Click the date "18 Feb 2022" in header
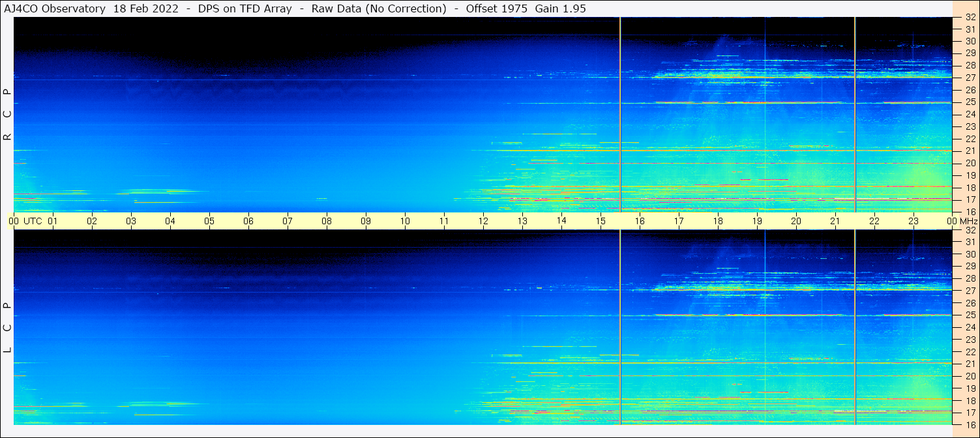980x438 pixels. pyautogui.click(x=145, y=9)
